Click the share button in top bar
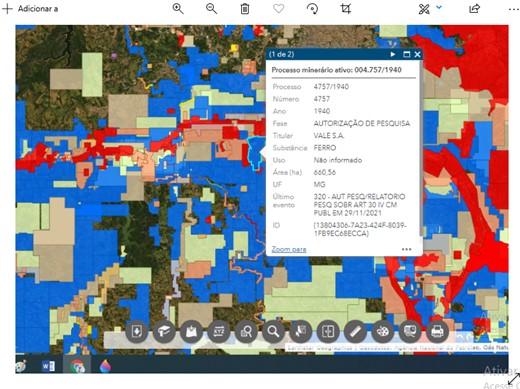 [x=474, y=9]
